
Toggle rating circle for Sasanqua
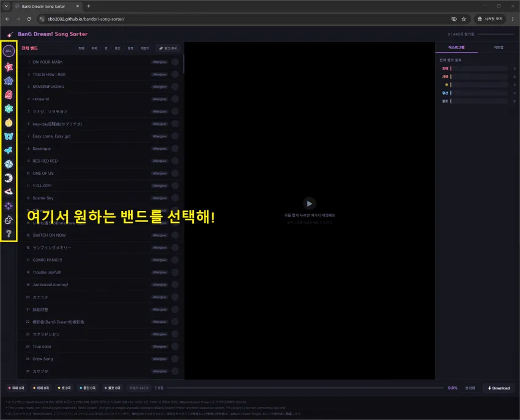(175, 149)
